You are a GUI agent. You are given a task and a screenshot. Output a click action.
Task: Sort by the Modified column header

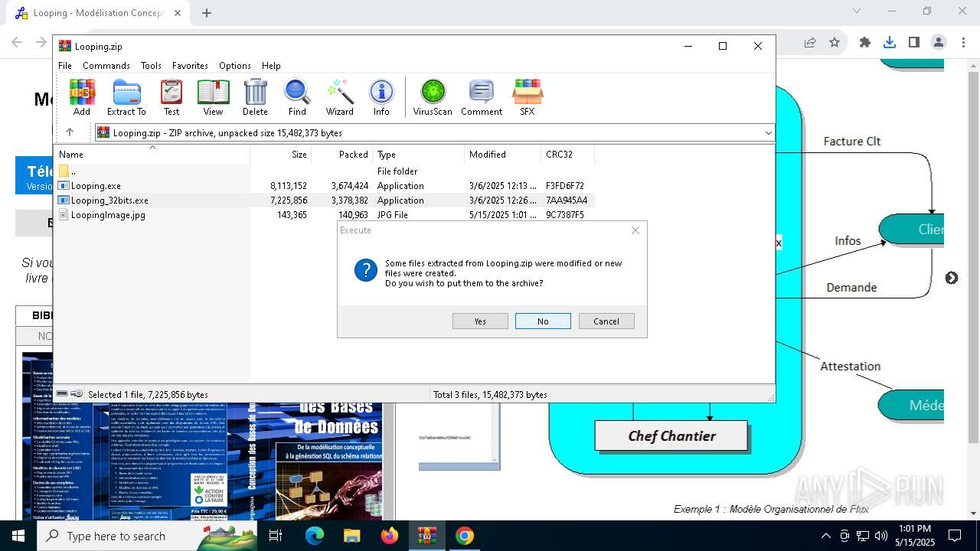click(503, 155)
